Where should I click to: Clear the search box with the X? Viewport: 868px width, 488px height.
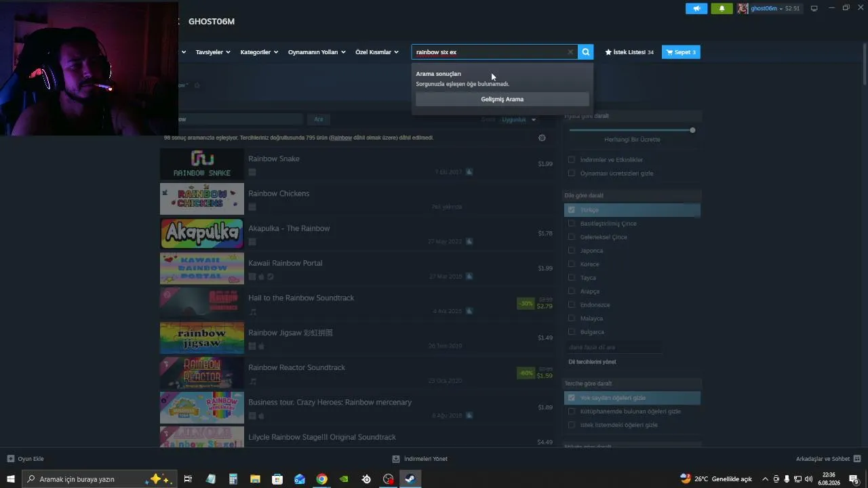(x=570, y=52)
